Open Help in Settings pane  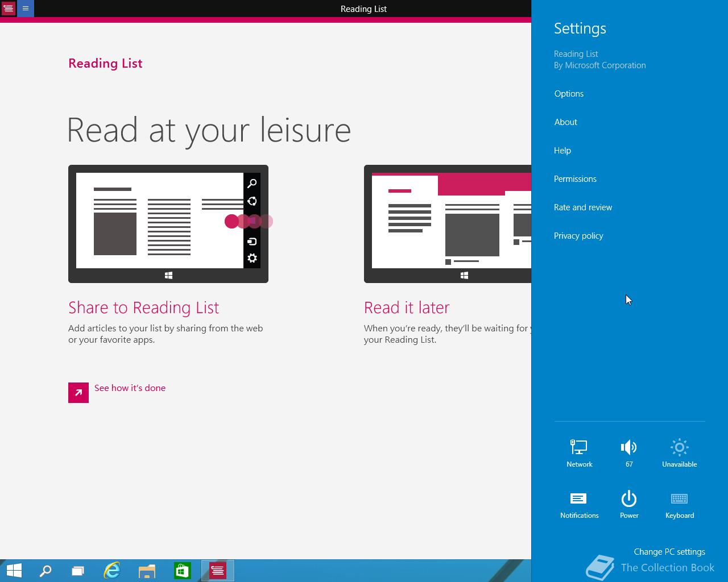562,151
